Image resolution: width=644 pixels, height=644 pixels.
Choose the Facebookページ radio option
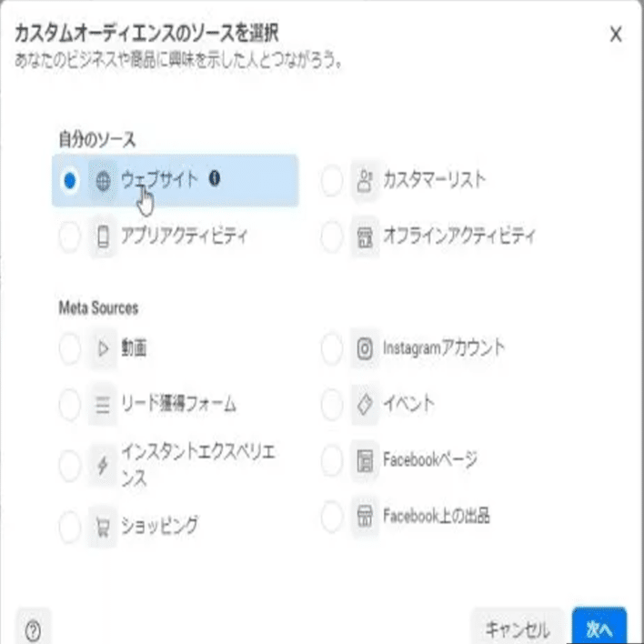pos(332,460)
